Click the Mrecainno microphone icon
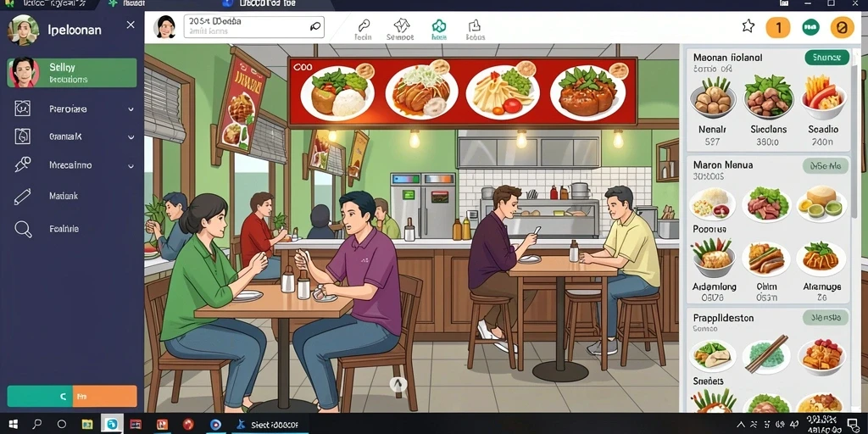This screenshot has width=868, height=434. (x=23, y=165)
